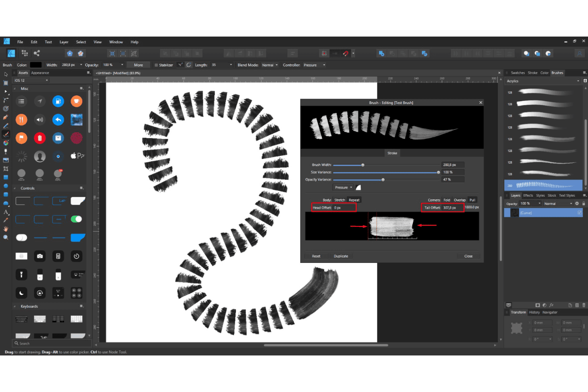
Task: Collapse the Misc assets section
Action: (x=15, y=89)
